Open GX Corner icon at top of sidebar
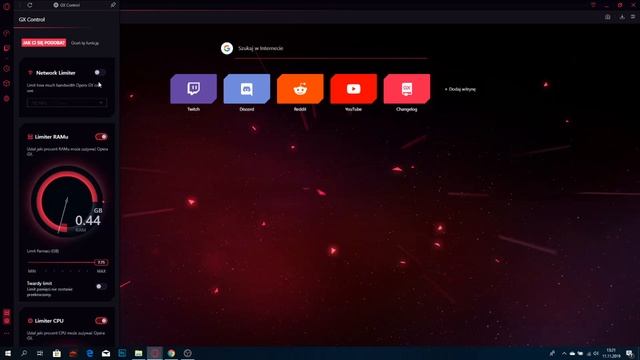 tap(7, 33)
